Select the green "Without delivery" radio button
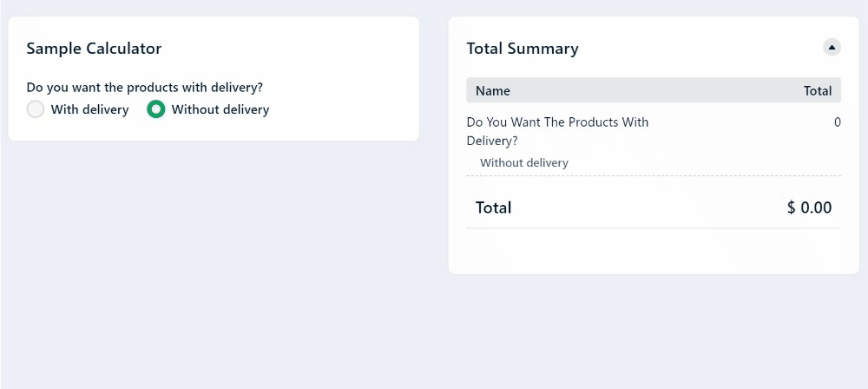868x389 pixels. (x=156, y=109)
